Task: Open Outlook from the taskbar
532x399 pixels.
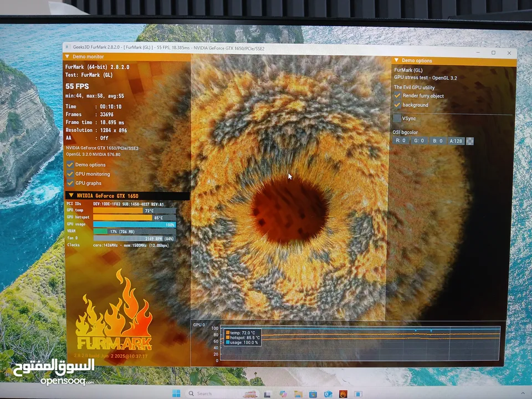Action: pos(328,394)
